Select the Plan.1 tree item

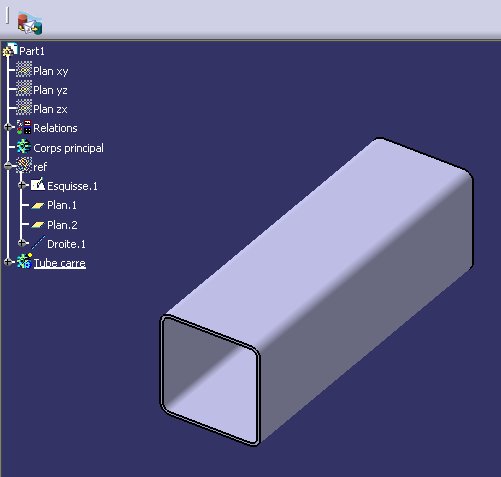54,205
